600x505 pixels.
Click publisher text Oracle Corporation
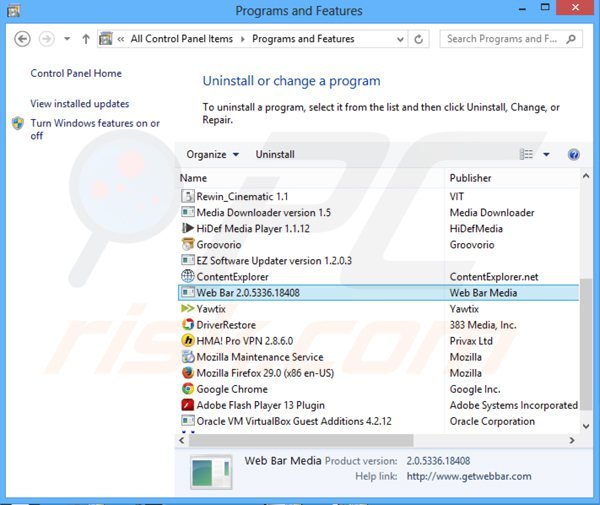[492, 422]
